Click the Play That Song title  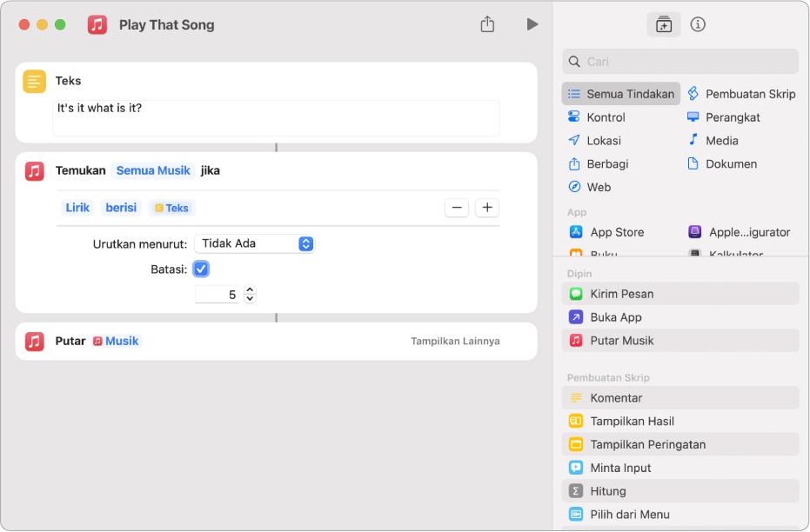pos(166,24)
